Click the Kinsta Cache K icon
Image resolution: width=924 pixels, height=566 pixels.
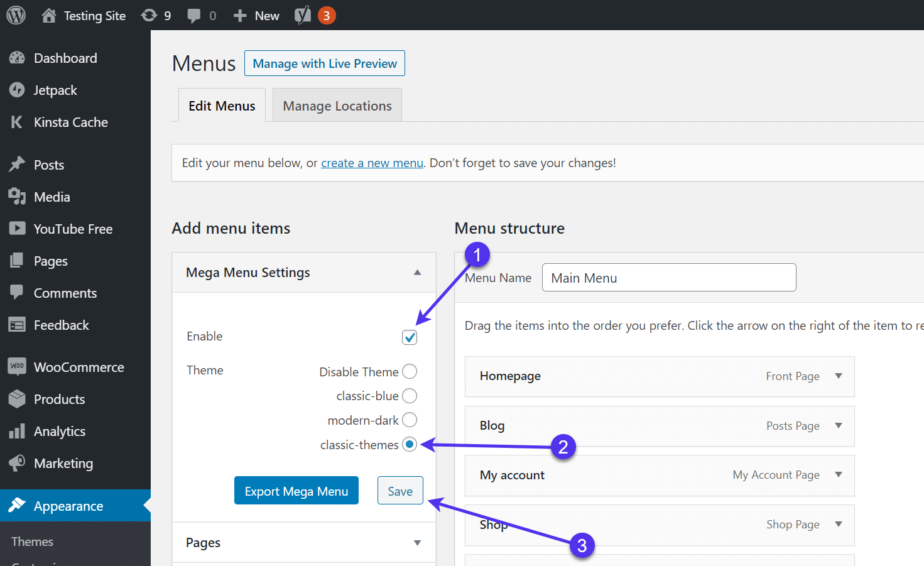(x=17, y=122)
